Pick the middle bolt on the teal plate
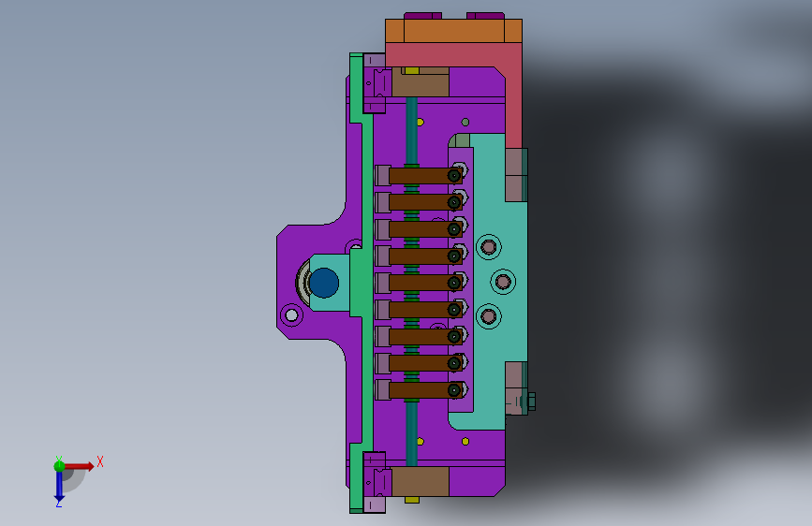Screen dimensions: 812x526 tap(503, 282)
